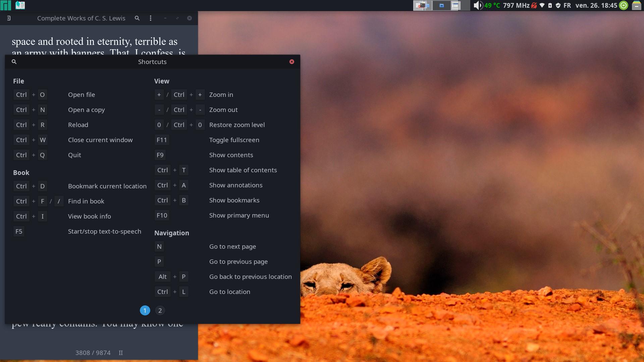Switch to the second workspace in pager
644x362 pixels.
click(441, 5)
